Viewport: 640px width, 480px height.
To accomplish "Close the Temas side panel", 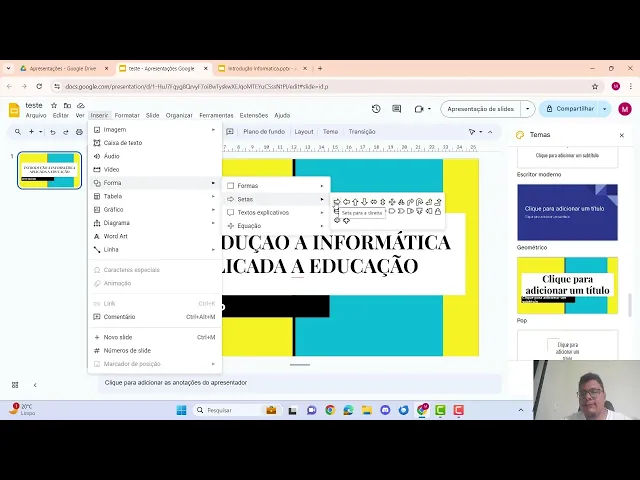I will coord(622,135).
